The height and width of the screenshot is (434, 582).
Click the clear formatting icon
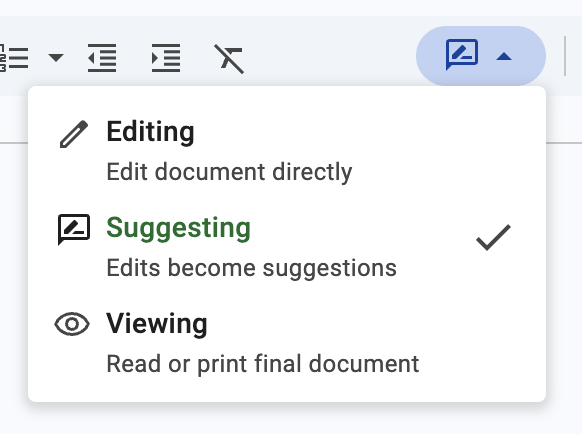pos(229,59)
